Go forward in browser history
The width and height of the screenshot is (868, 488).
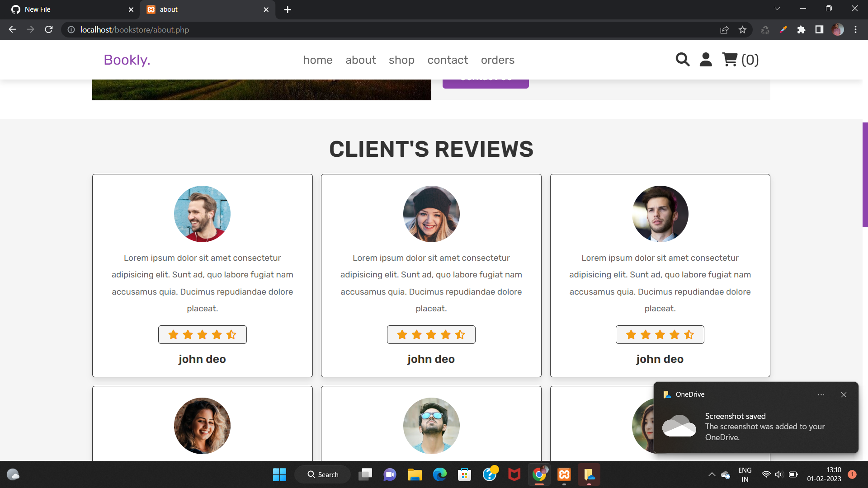[x=30, y=29]
